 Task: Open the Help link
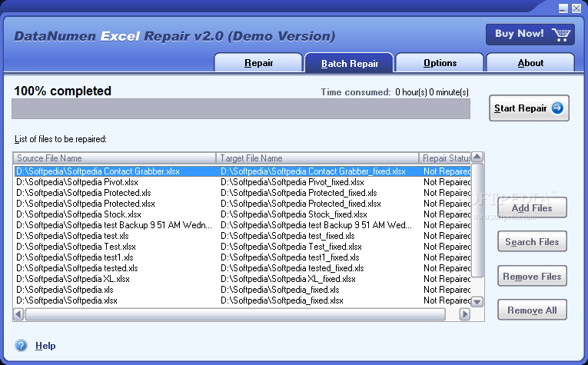(45, 346)
